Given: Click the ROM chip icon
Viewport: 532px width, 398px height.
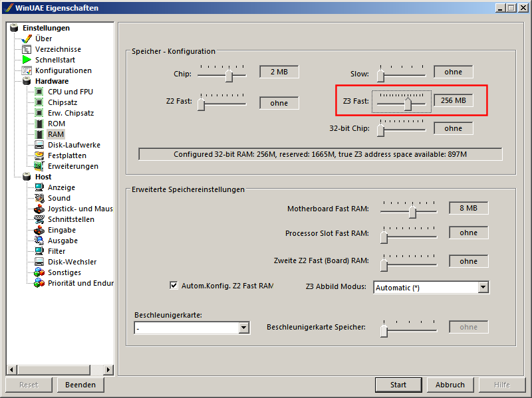Looking at the screenshot, I should 39,124.
